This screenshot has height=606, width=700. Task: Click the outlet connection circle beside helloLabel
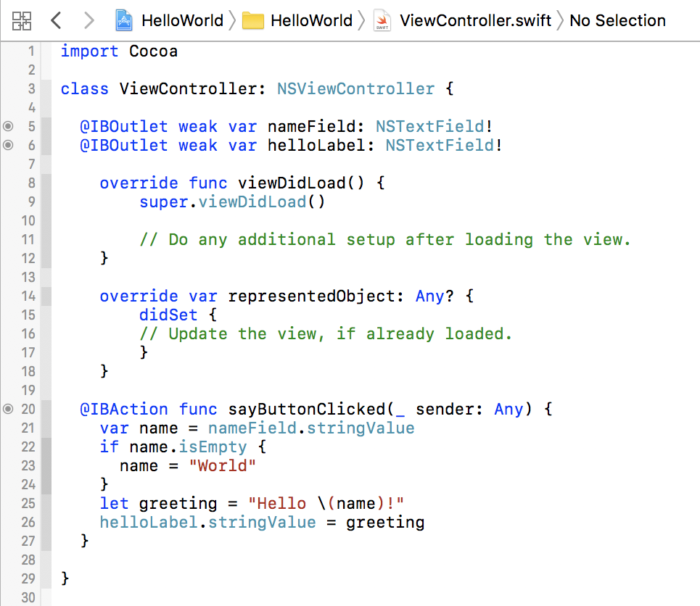click(8, 145)
